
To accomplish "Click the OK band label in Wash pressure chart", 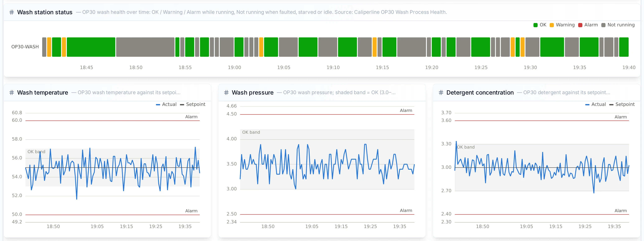I will pos(251,132).
